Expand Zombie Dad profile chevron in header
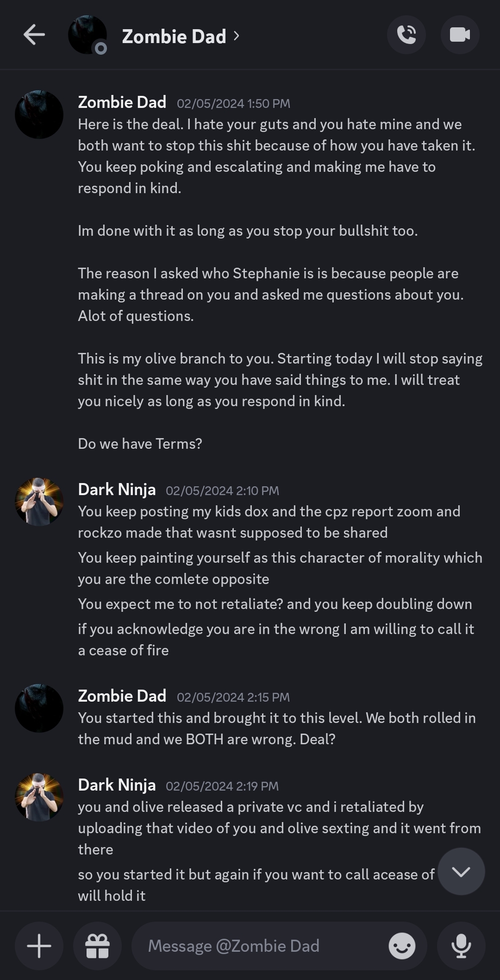Image resolution: width=500 pixels, height=980 pixels. (x=237, y=36)
